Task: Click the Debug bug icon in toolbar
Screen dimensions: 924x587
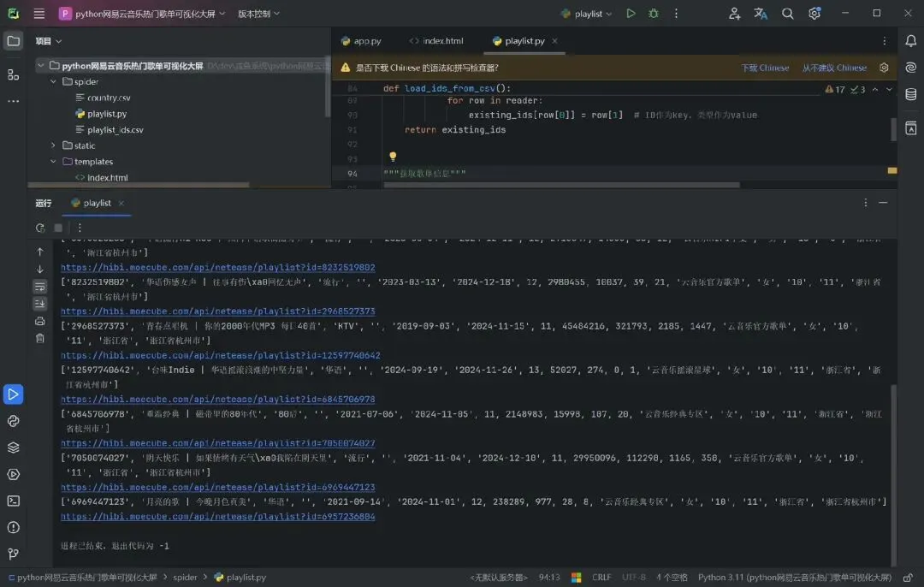Action: [654, 14]
